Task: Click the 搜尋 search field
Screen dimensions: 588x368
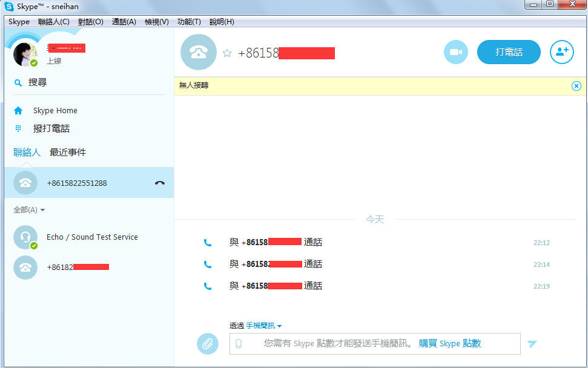Action: 89,82
